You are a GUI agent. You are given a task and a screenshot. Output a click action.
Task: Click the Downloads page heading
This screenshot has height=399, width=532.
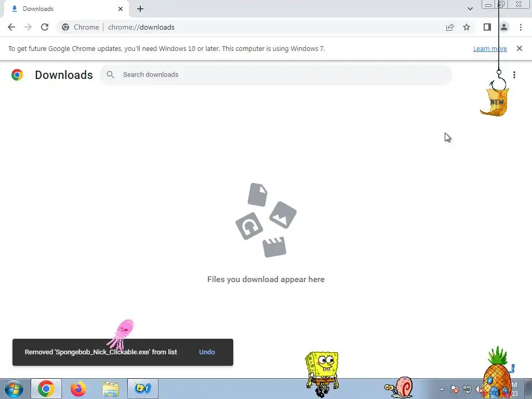tap(64, 75)
